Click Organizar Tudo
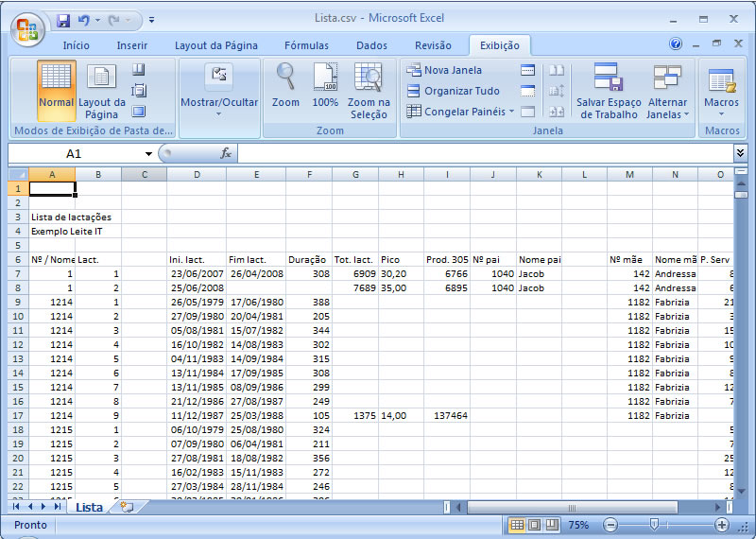Image resolution: width=756 pixels, height=539 pixels. pyautogui.click(x=453, y=91)
